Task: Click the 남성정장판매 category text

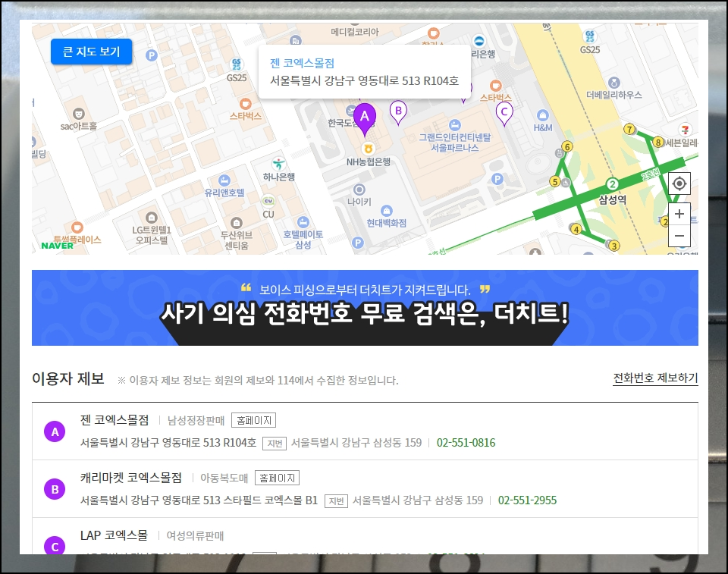Action: coord(196,421)
